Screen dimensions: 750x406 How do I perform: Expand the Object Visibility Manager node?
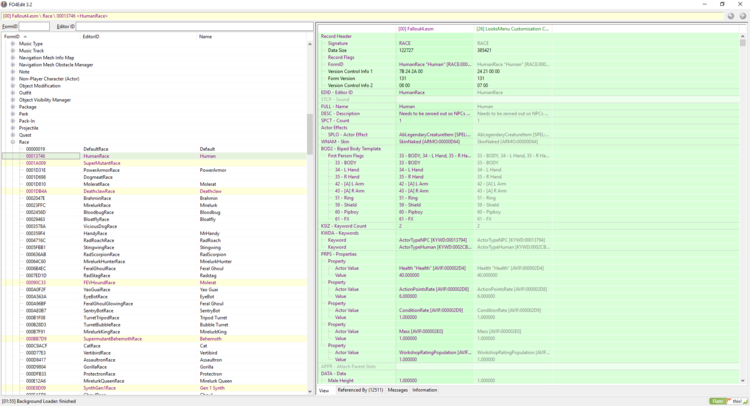pos(13,100)
